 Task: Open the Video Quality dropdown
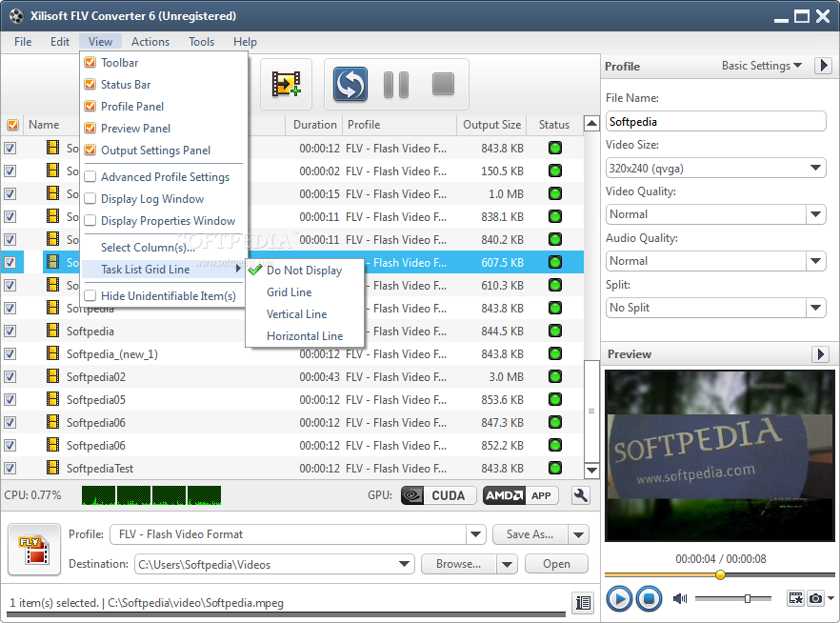coord(815,214)
